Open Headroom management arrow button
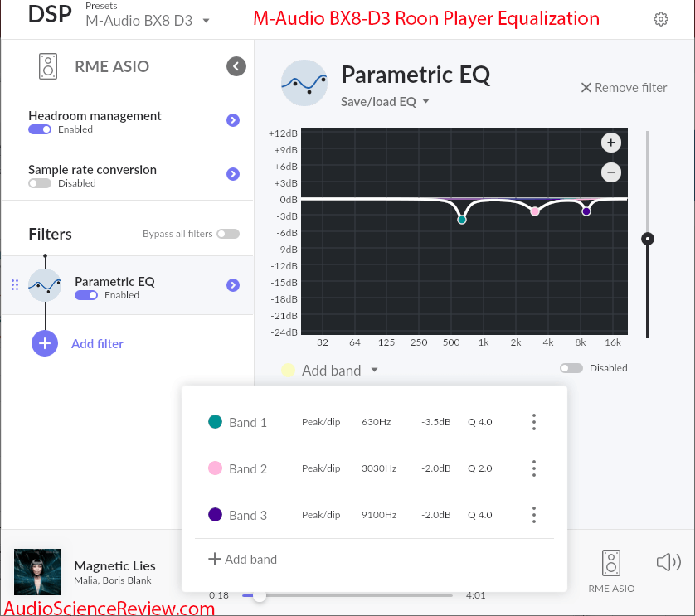 pyautogui.click(x=233, y=120)
